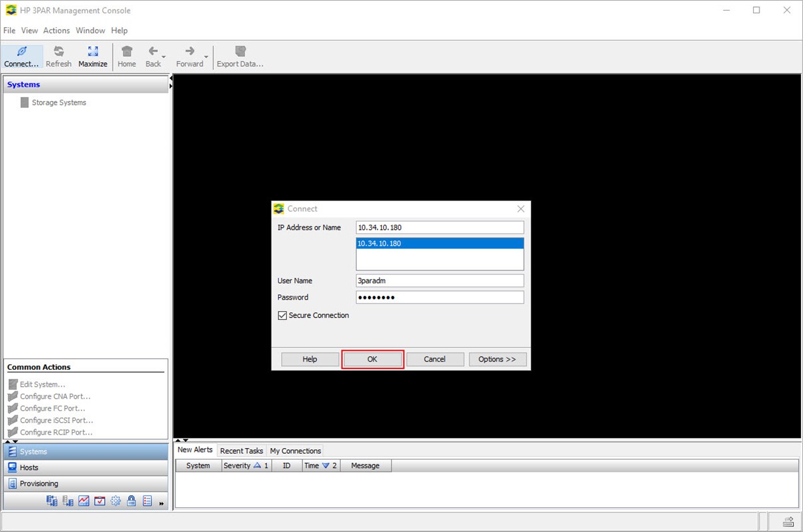Image resolution: width=803 pixels, height=532 pixels.
Task: Click the Remote Copy arrows icon
Action: pos(52,501)
